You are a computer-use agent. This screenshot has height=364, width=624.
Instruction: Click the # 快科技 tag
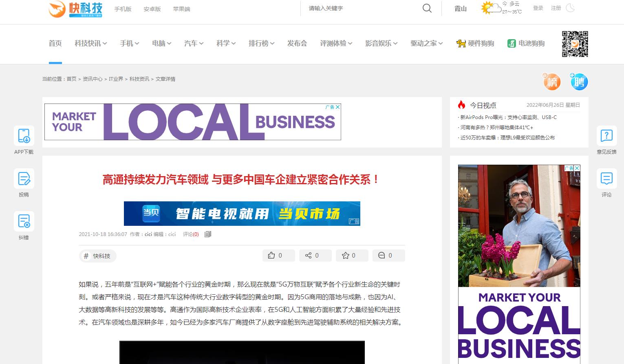pyautogui.click(x=97, y=256)
